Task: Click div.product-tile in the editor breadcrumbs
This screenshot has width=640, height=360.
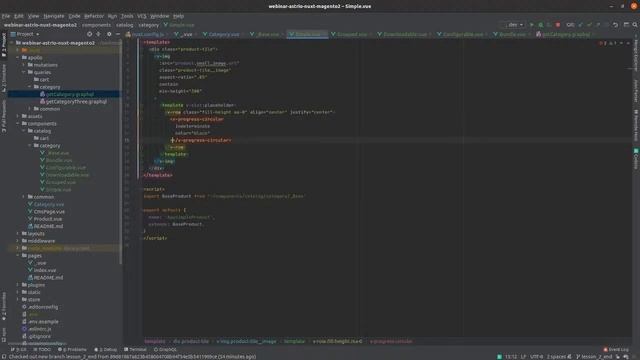Action: click(x=191, y=341)
